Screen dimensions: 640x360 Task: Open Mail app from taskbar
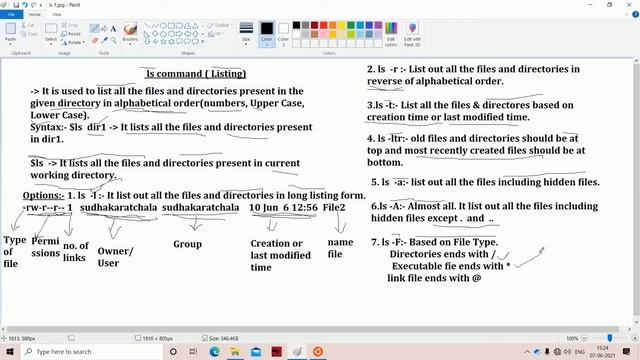pos(256,351)
